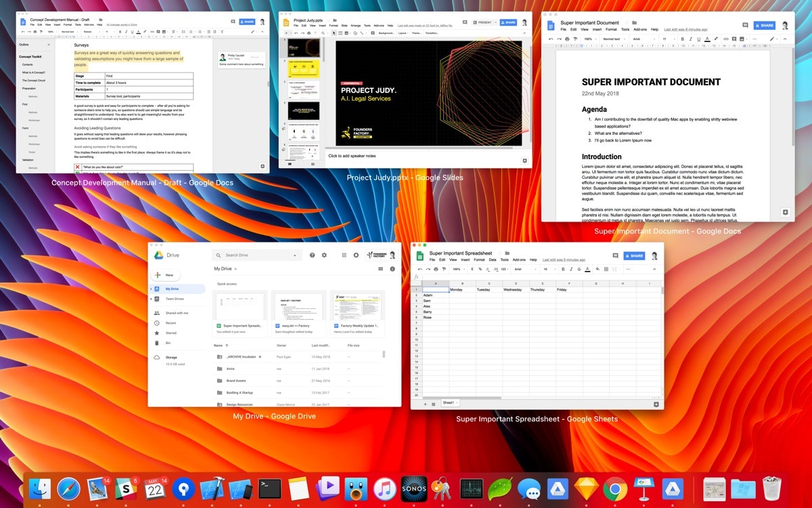Toggle italic formatting in Super Important Document

[x=690, y=39]
